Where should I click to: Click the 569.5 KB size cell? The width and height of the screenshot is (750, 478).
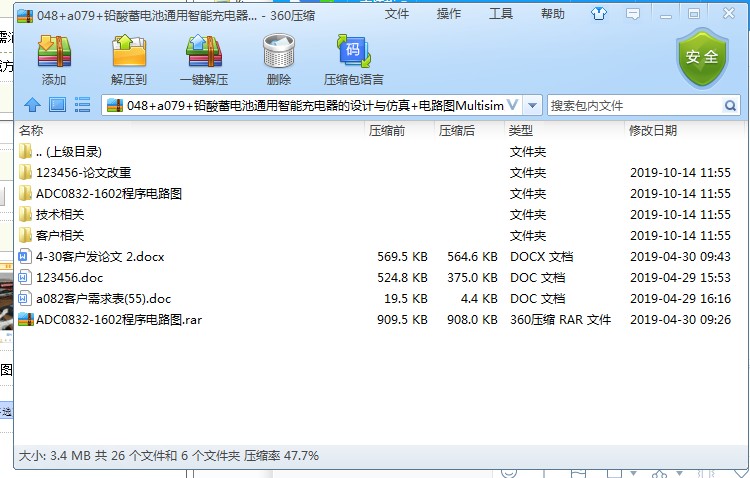(402, 257)
